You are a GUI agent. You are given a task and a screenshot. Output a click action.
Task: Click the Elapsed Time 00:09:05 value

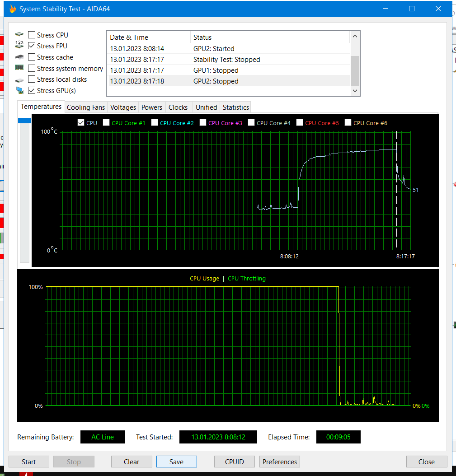338,437
